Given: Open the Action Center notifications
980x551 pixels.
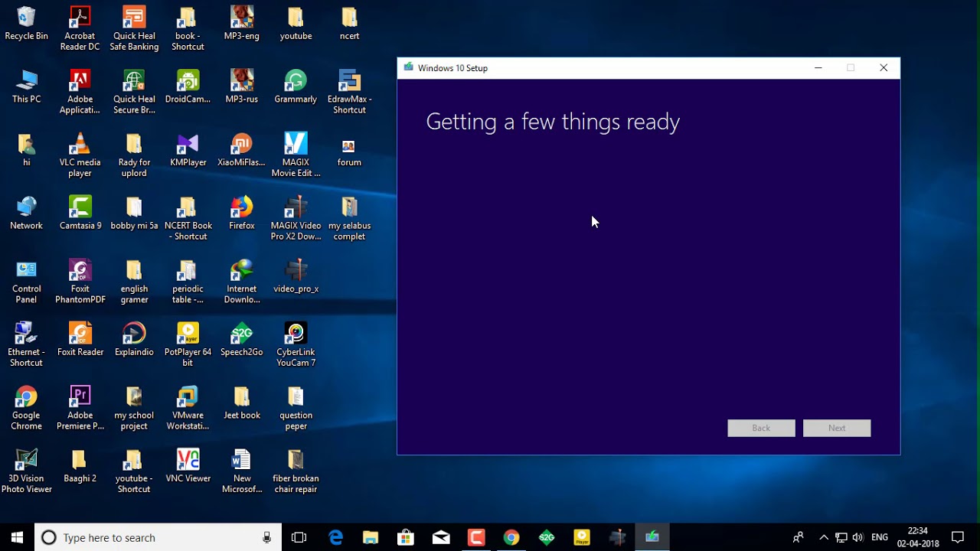Looking at the screenshot, I should [x=958, y=537].
